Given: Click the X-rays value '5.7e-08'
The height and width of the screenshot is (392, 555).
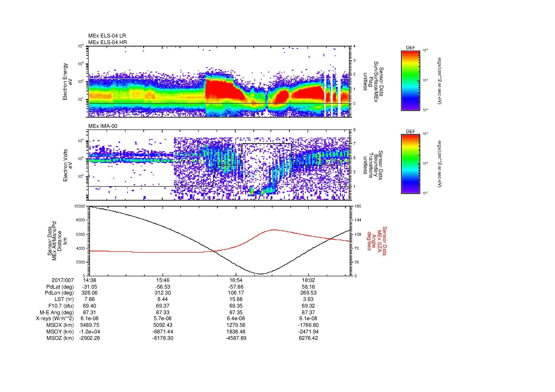Looking at the screenshot, I should point(163,318).
